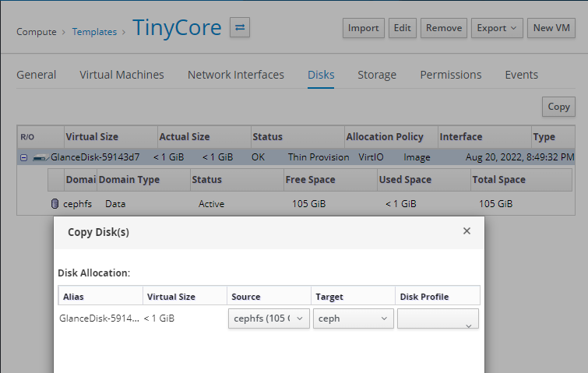588x373 pixels.
Task: Navigate to Templates breadcrumb link
Action: point(94,32)
